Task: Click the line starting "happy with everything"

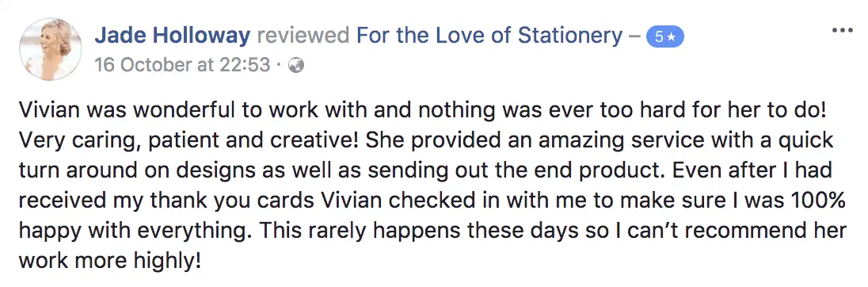Action: tap(433, 230)
